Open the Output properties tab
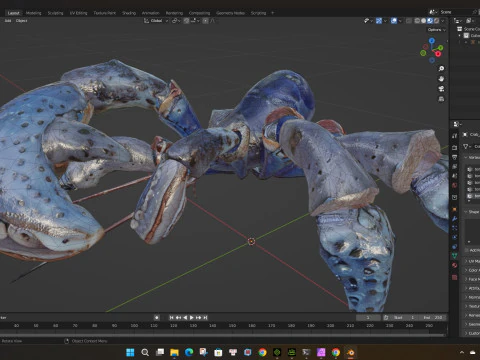Image resolution: width=480 pixels, height=360 pixels. tap(455, 157)
